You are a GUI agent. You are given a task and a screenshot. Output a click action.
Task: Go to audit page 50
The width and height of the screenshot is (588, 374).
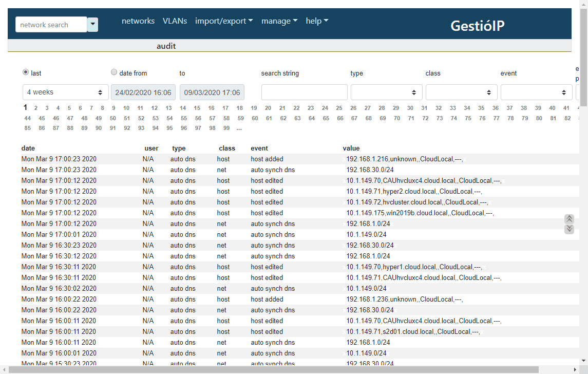(112, 118)
